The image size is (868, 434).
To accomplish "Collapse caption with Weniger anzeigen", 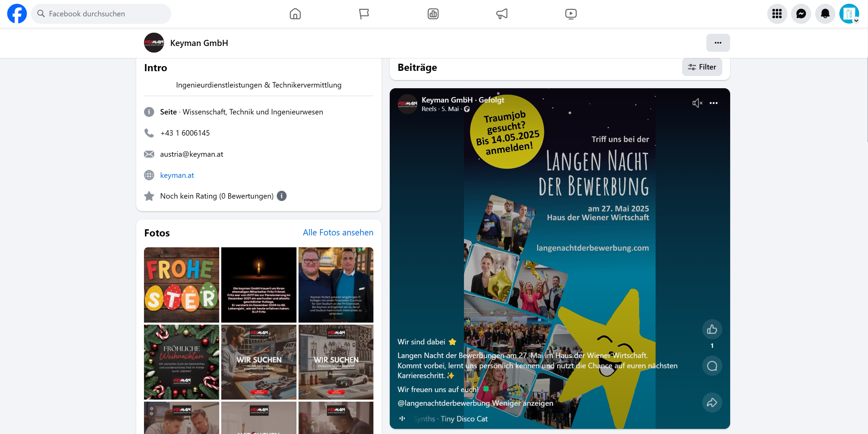I will 523,403.
